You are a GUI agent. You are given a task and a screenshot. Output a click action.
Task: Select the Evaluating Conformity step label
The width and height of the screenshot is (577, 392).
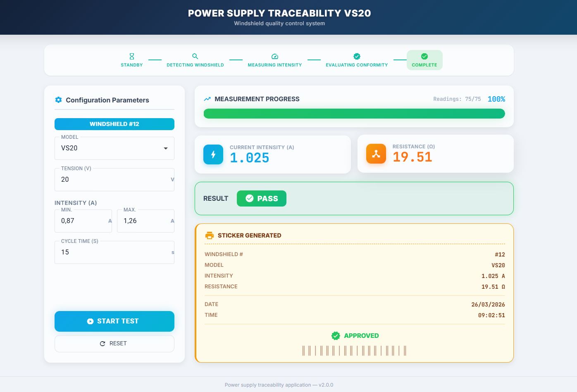[357, 65]
